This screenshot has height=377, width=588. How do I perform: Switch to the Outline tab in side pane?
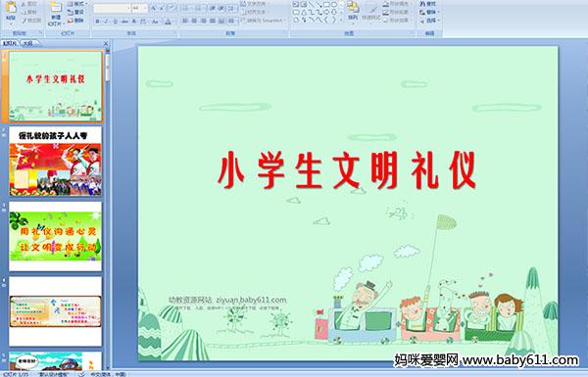27,43
